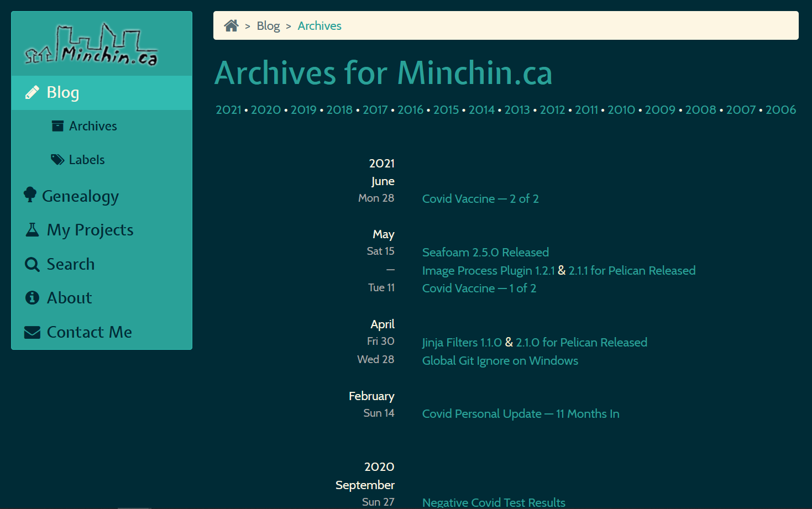Click the Tue 11 date

(x=381, y=287)
